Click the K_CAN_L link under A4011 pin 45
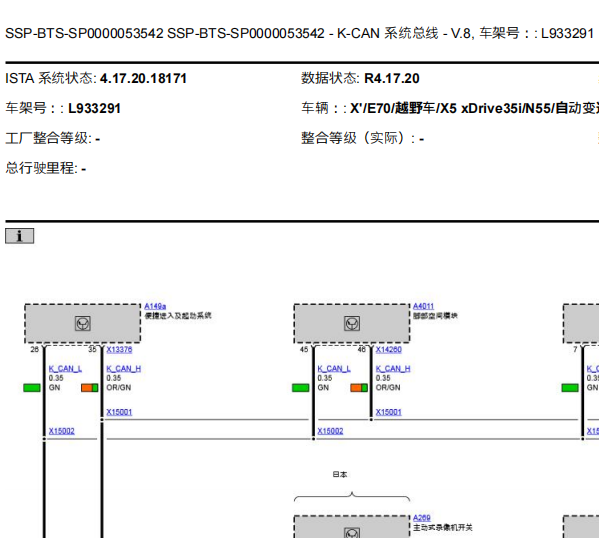This screenshot has height=538, width=599. (334, 369)
